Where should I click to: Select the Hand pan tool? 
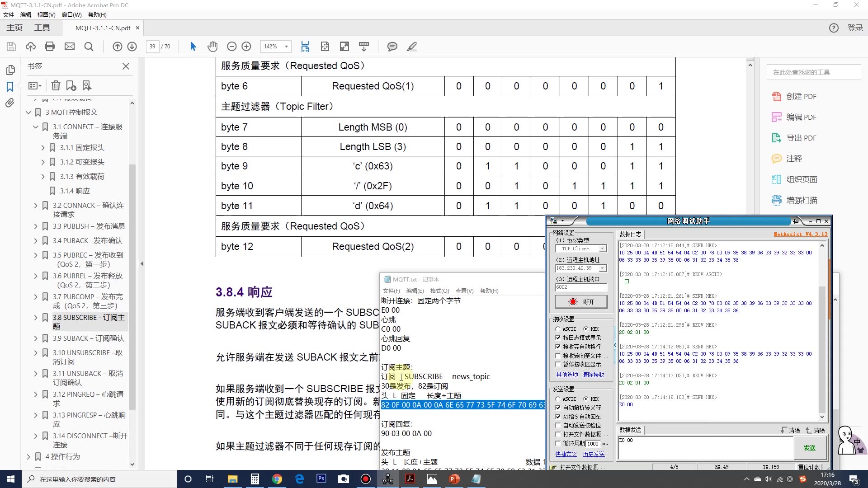212,47
